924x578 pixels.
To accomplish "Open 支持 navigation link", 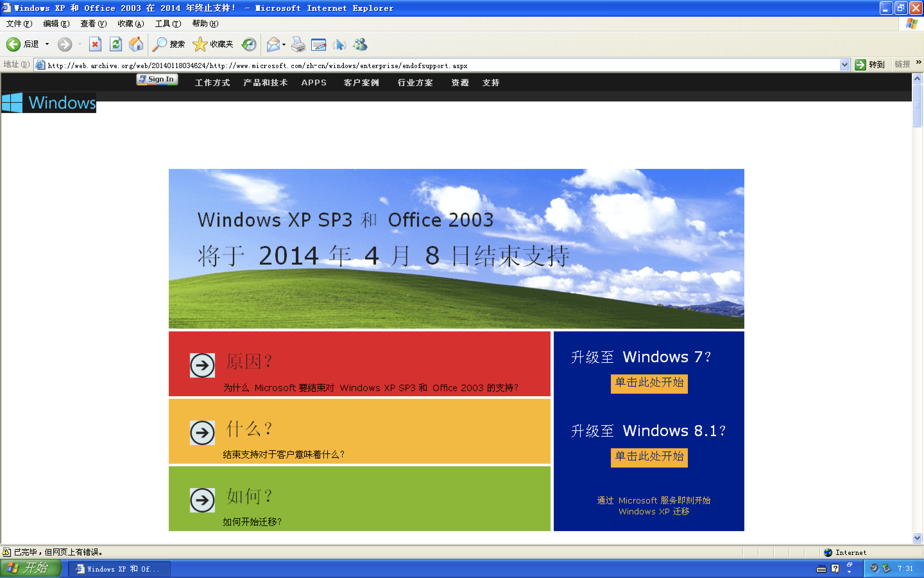I will [x=491, y=83].
